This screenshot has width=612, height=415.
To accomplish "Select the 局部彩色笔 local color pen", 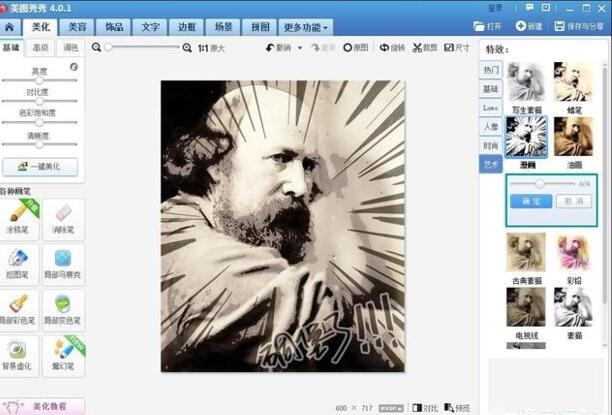I will [18, 310].
